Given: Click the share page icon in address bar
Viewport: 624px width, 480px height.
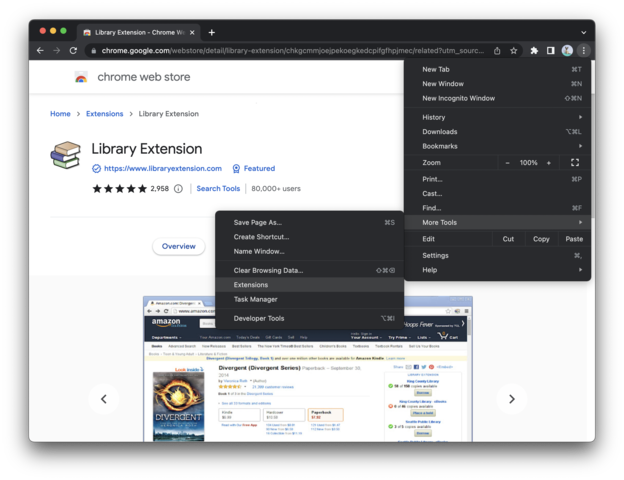Looking at the screenshot, I should (x=497, y=51).
